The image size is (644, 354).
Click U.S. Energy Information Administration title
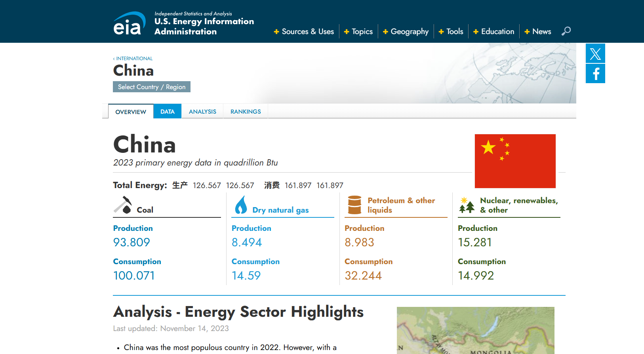(x=204, y=27)
